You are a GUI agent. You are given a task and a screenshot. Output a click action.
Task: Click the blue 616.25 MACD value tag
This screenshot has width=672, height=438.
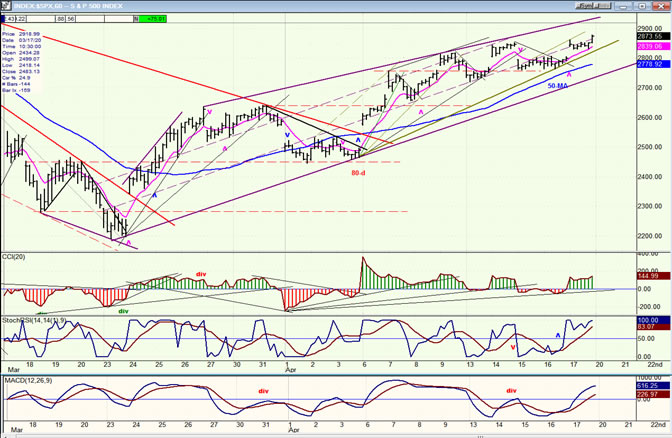pyautogui.click(x=652, y=386)
